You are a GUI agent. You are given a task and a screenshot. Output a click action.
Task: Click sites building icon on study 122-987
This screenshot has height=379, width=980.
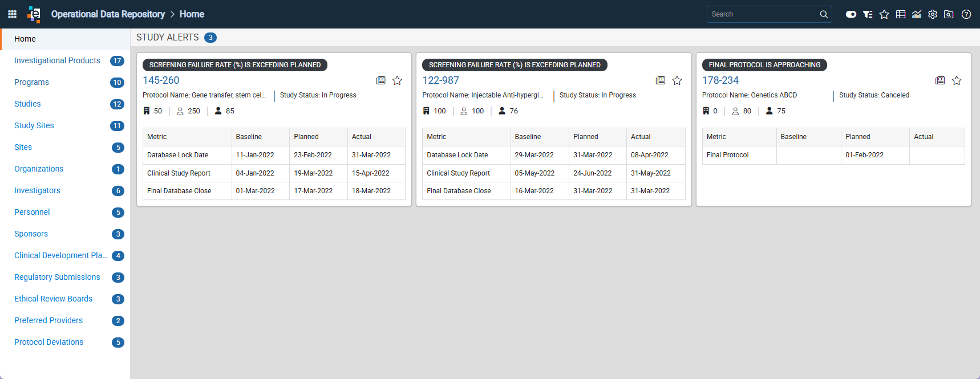tap(426, 111)
